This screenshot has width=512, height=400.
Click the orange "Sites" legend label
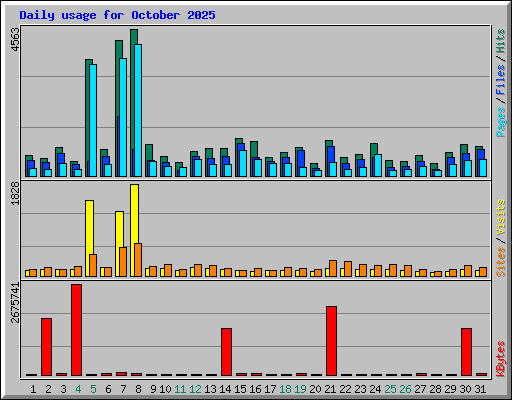click(500, 262)
